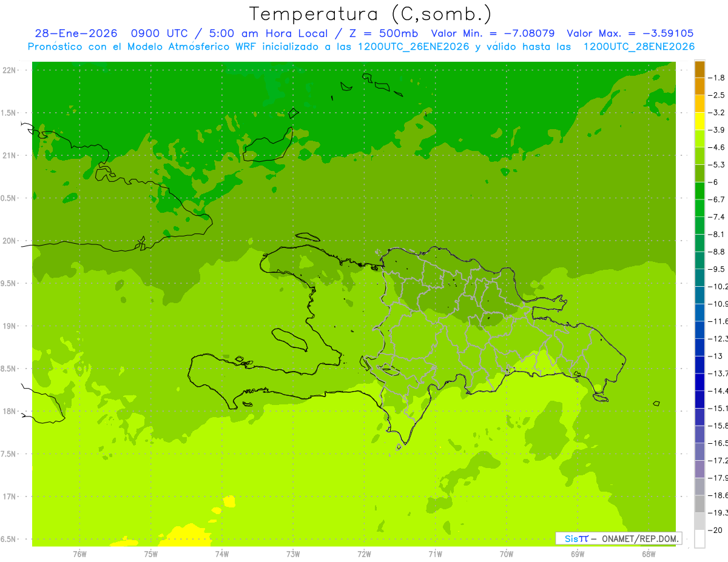Click the 20N latitude axis label
This screenshot has width=728, height=562.
9,241
